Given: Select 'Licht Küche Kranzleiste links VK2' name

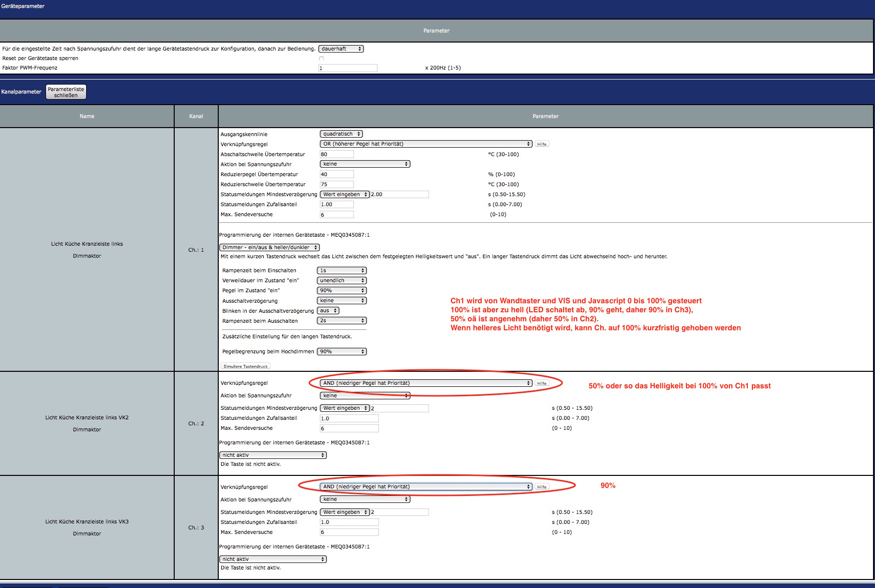Looking at the screenshot, I should click(x=87, y=417).
